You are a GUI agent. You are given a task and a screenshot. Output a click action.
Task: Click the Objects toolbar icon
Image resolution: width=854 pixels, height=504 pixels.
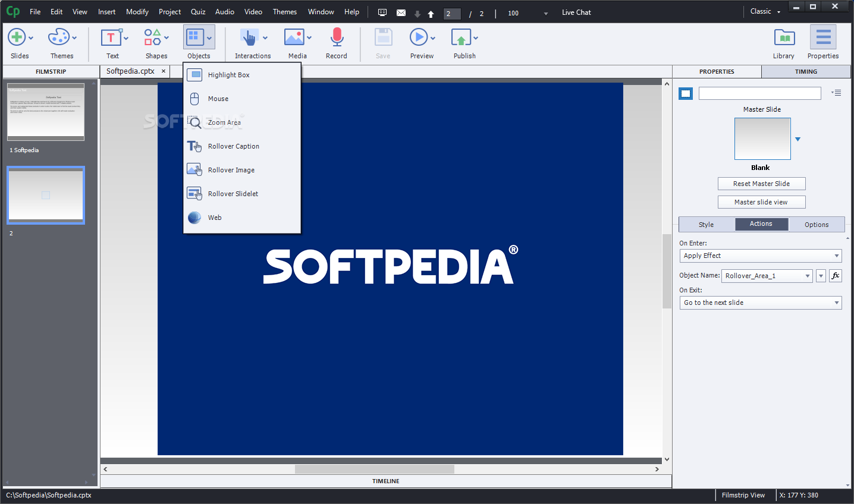pos(194,37)
